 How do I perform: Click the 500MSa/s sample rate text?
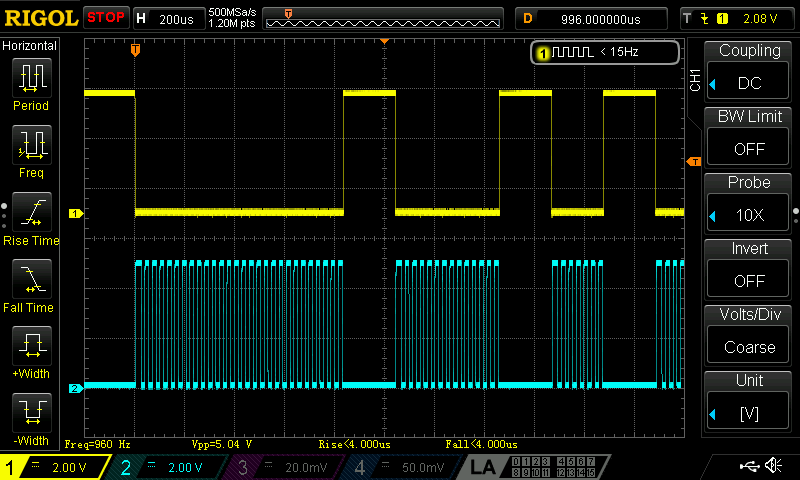[232, 13]
